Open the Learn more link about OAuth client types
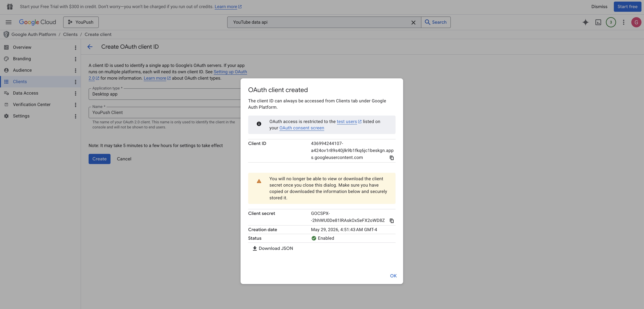Image resolution: width=644 pixels, height=309 pixels. pos(157,78)
